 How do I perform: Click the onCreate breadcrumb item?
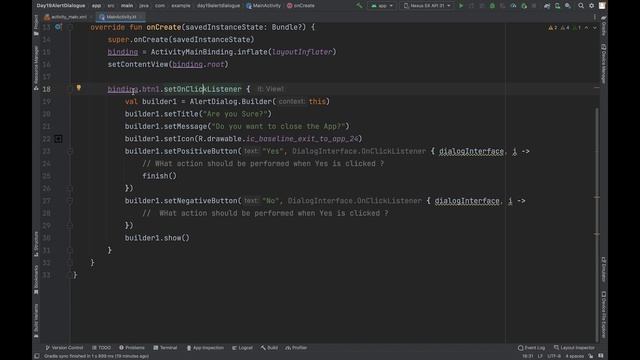(301, 6)
